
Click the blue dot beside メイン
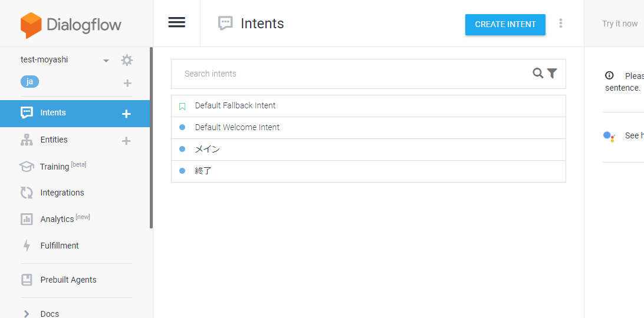(x=182, y=150)
